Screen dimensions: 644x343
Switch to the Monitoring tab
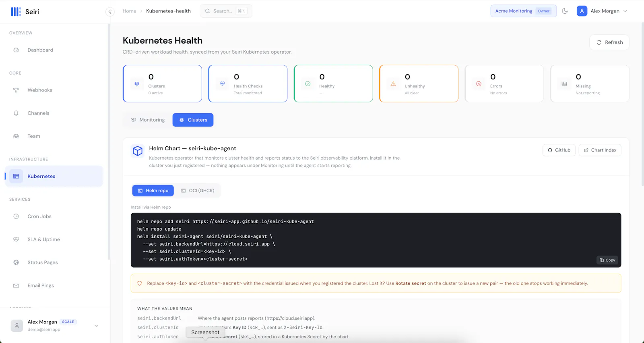(x=148, y=120)
